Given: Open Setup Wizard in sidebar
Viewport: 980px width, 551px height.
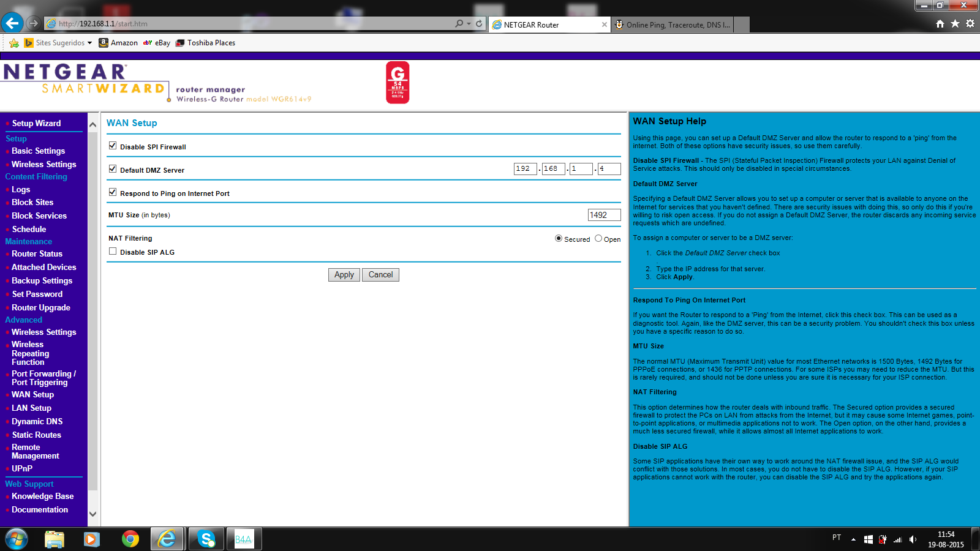Looking at the screenshot, I should pos(36,123).
